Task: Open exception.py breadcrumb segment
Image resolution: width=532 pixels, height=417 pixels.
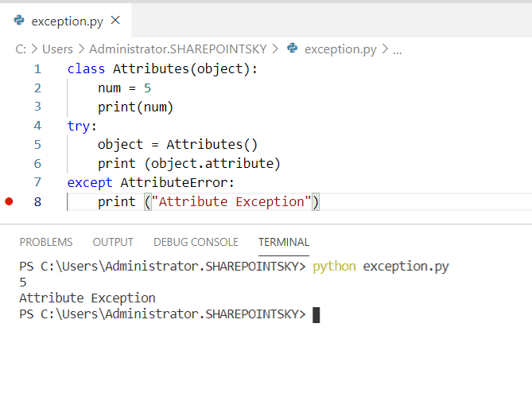Action: point(340,49)
